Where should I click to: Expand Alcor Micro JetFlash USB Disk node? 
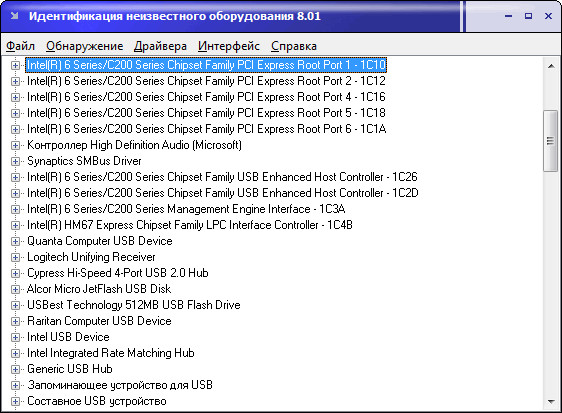tap(15, 289)
